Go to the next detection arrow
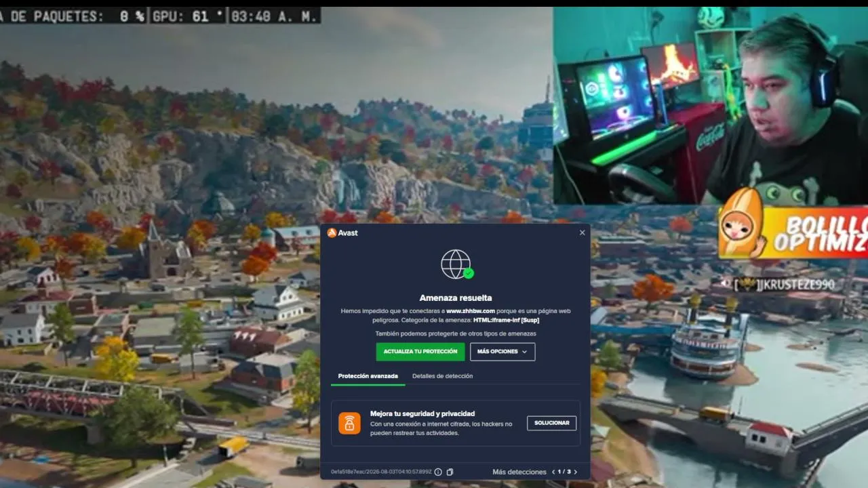Screen dimensions: 868x488 [576, 472]
